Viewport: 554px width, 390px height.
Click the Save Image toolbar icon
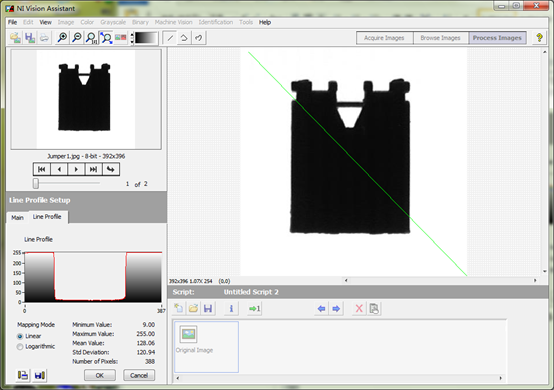(x=30, y=37)
